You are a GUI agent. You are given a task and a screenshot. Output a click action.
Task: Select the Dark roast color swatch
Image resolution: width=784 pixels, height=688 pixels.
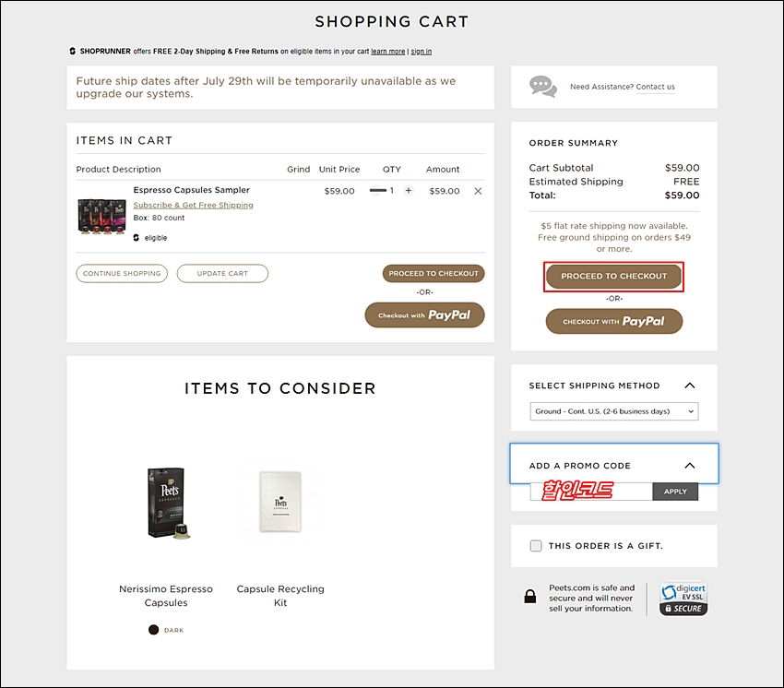click(153, 630)
